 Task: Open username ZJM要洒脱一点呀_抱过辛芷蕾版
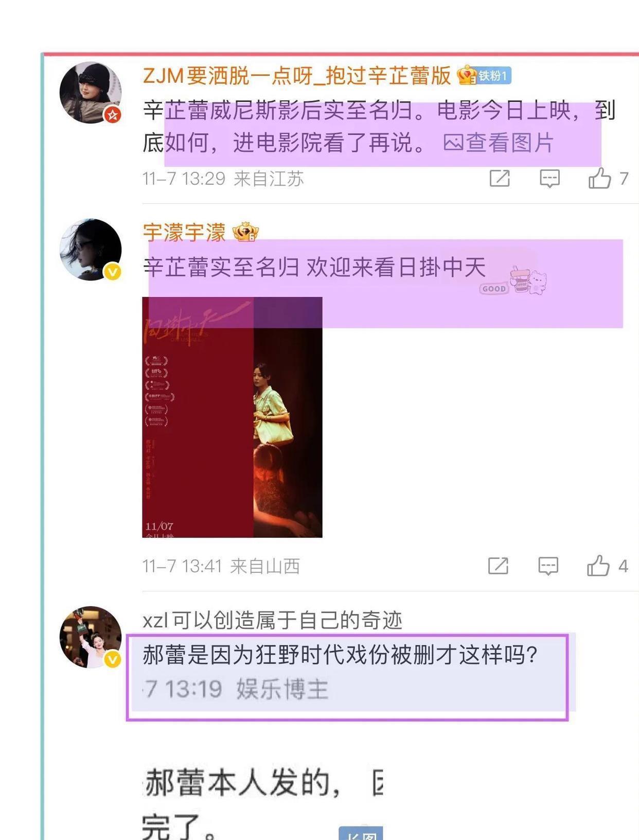297,76
